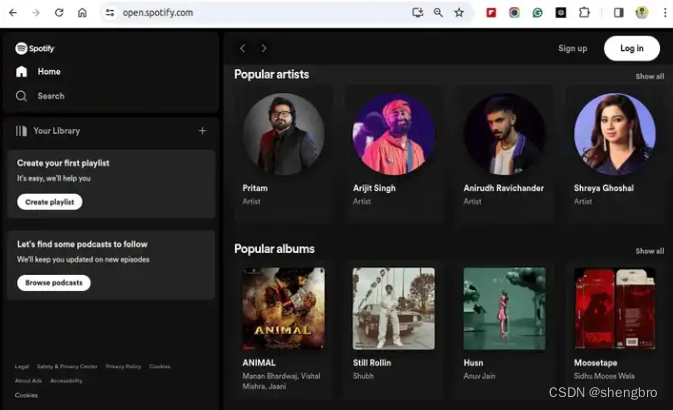
Task: Click the Browse podcasts button
Action: point(54,282)
